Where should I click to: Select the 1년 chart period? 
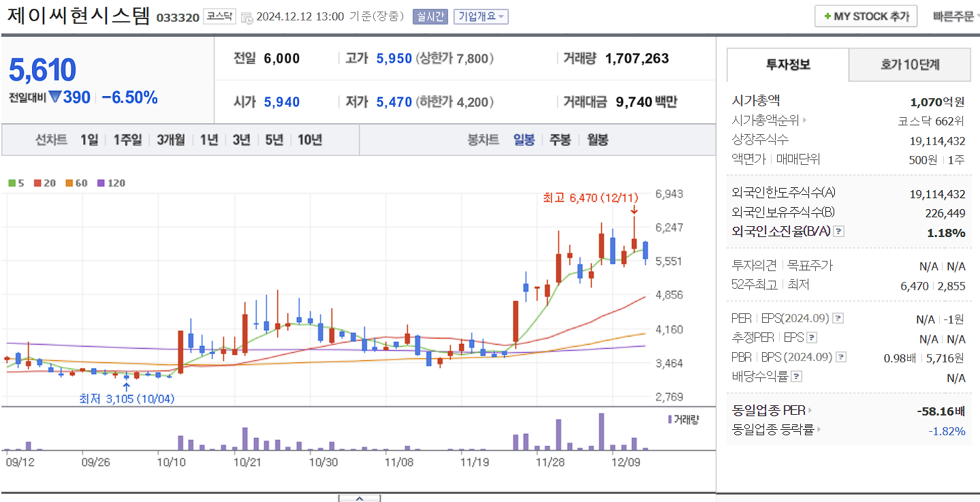[x=208, y=141]
